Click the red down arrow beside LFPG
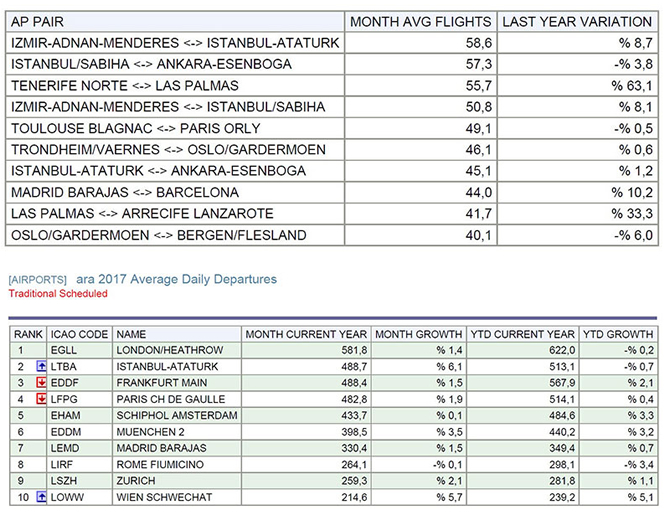The height and width of the screenshot is (531, 670). 41,399
